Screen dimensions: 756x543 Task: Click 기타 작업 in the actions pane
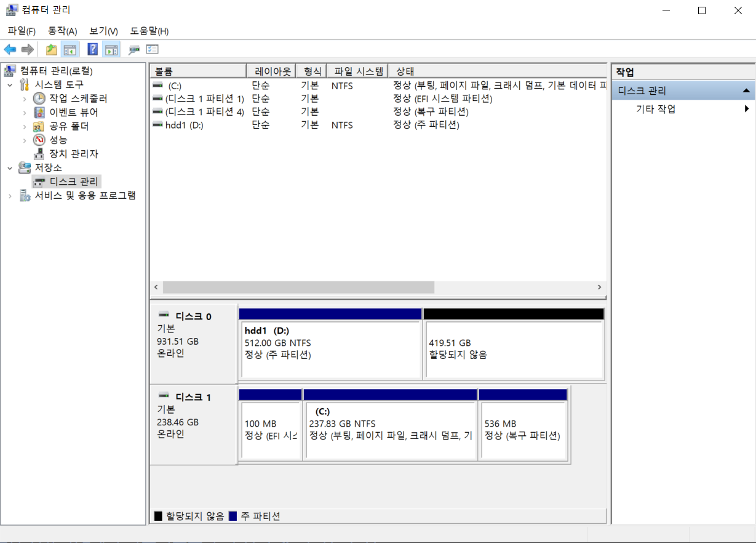(656, 109)
